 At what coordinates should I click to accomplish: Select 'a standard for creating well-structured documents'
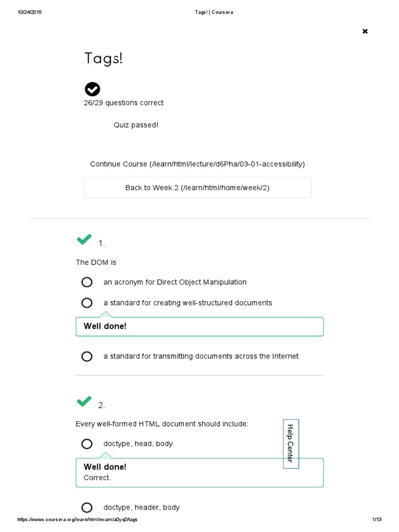[x=87, y=303]
